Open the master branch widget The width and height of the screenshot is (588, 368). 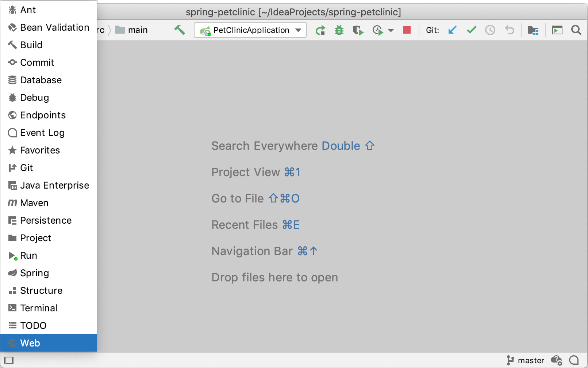point(526,360)
